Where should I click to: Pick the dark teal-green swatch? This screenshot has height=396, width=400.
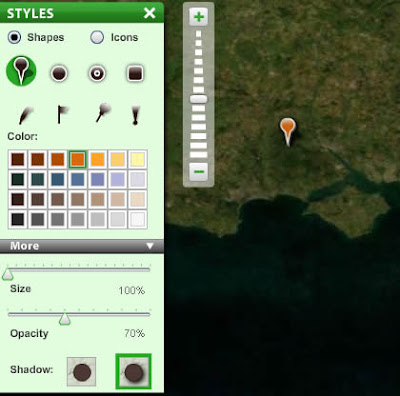click(x=18, y=179)
